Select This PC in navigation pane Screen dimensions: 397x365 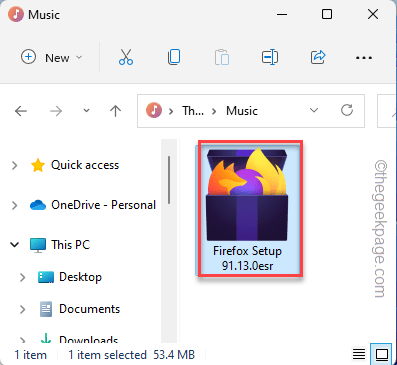pos(70,245)
